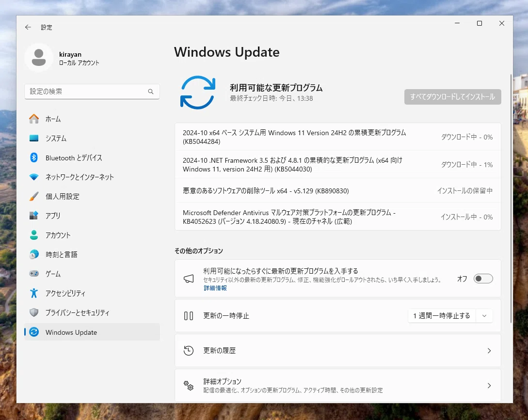Image resolution: width=528 pixels, height=420 pixels.
Task: Click the search magnifier icon
Action: point(150,92)
